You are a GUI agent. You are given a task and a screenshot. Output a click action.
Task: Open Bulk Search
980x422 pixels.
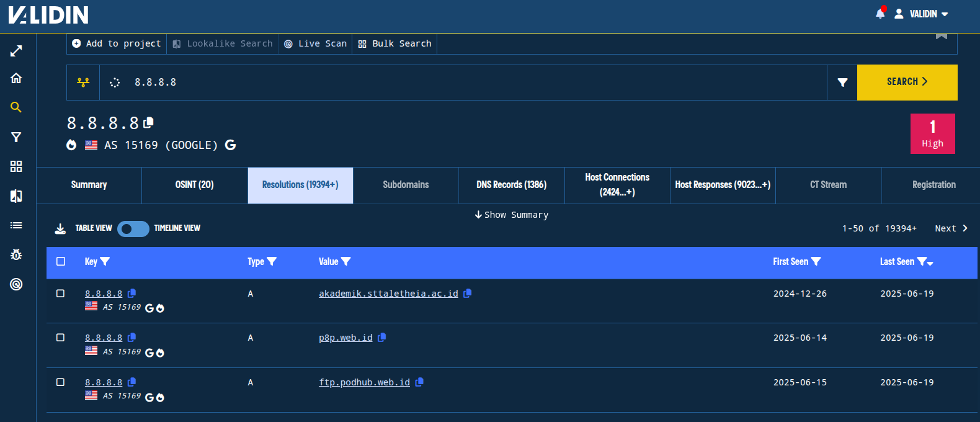[x=394, y=43]
